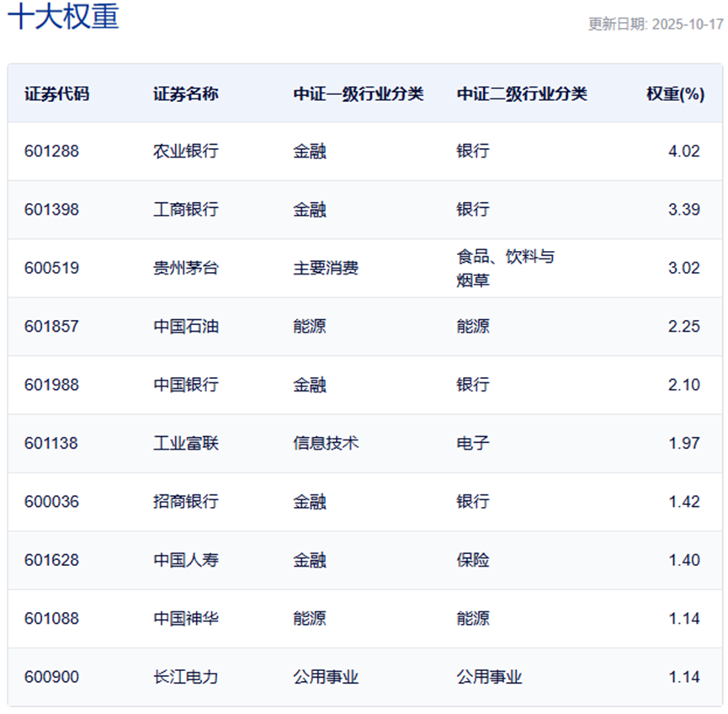
Task: Select security code 600519
Action: pos(51,268)
